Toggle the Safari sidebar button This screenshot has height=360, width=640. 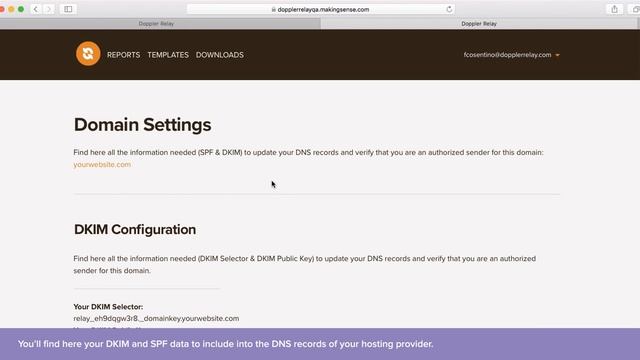tap(68, 9)
